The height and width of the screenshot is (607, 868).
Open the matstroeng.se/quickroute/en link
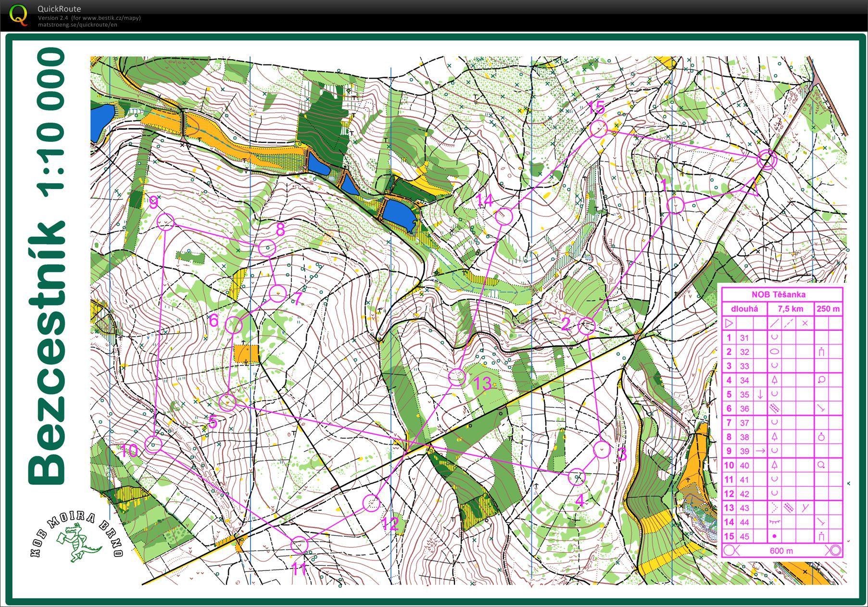click(77, 25)
